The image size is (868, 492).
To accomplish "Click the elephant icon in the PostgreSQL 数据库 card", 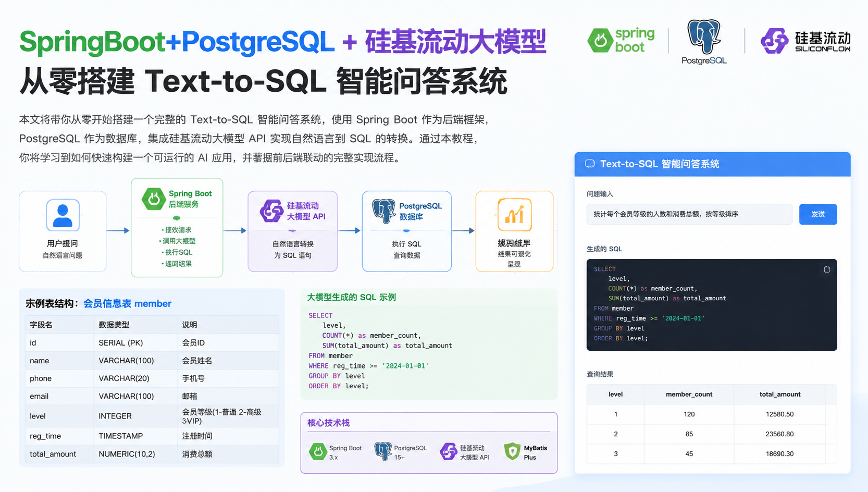I will point(384,211).
